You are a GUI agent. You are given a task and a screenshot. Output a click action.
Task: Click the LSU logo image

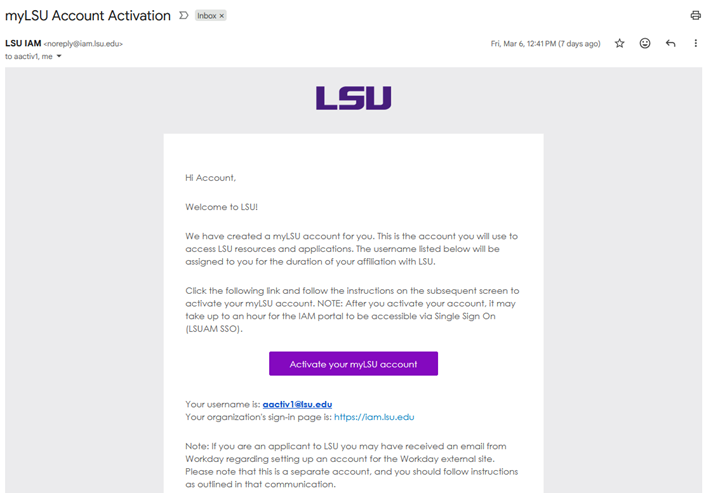[x=353, y=98]
